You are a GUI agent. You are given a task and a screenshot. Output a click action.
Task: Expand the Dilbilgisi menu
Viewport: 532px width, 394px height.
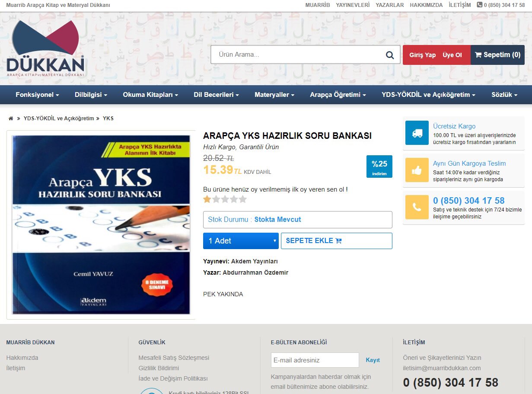pos(91,95)
